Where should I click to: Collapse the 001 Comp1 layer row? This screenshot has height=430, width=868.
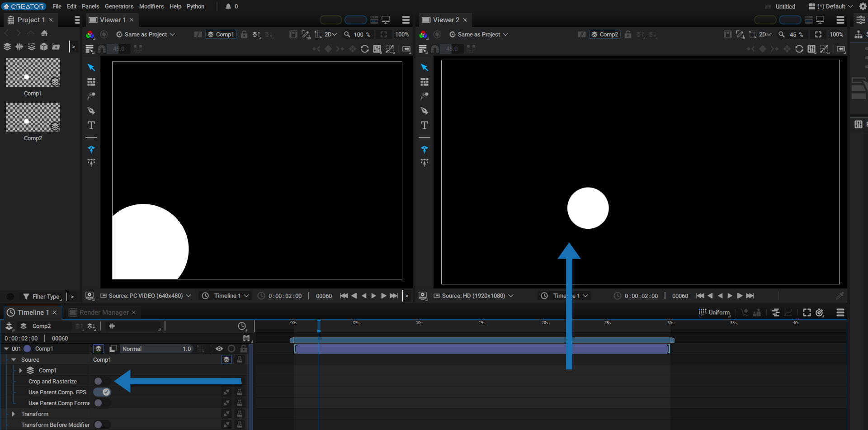pos(6,349)
